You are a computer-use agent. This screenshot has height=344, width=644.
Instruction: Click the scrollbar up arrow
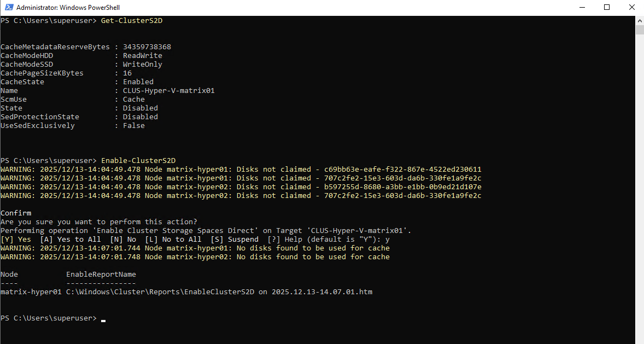coord(639,20)
